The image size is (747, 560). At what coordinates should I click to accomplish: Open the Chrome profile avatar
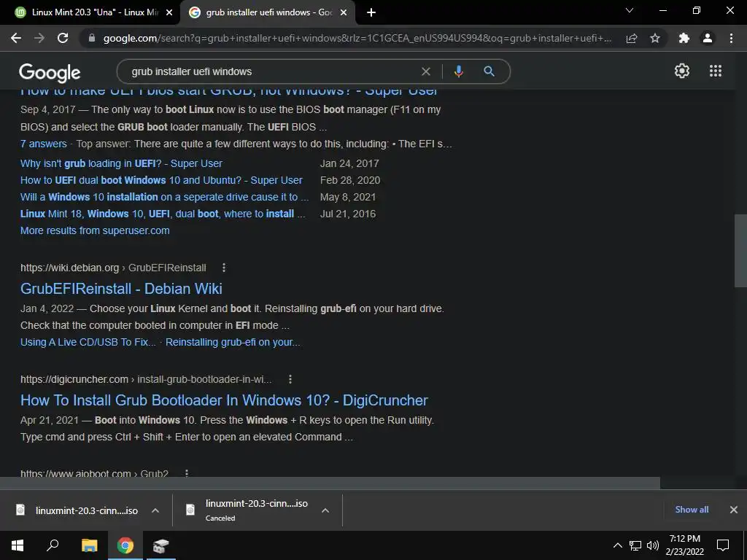pos(708,38)
